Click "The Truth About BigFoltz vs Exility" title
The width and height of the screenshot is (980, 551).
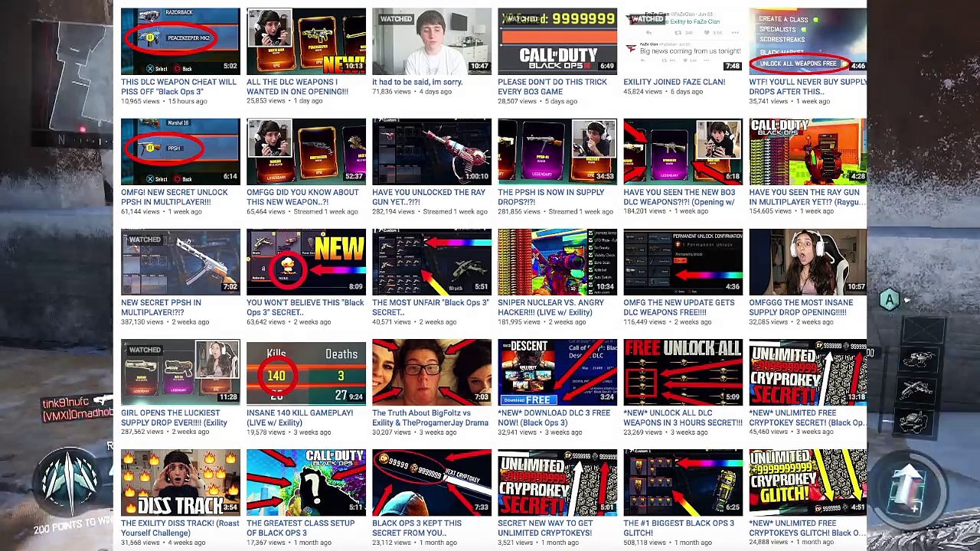coord(430,417)
